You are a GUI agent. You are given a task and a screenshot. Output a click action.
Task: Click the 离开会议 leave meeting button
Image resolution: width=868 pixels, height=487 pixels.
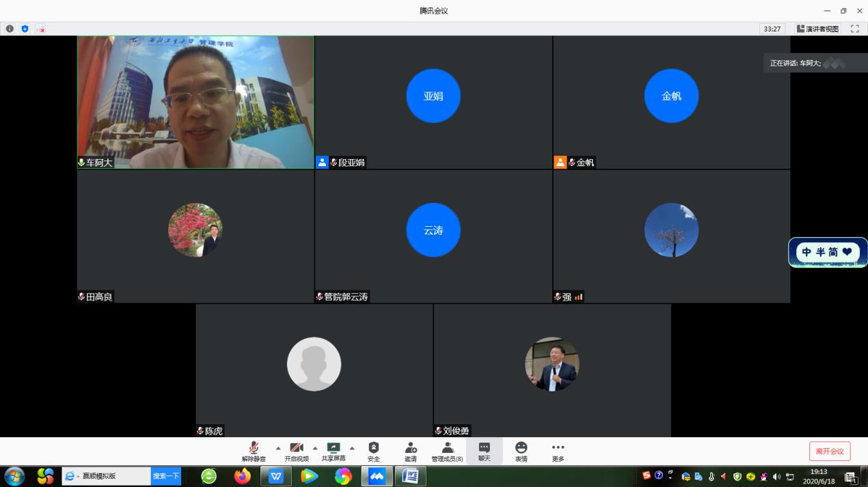click(830, 451)
